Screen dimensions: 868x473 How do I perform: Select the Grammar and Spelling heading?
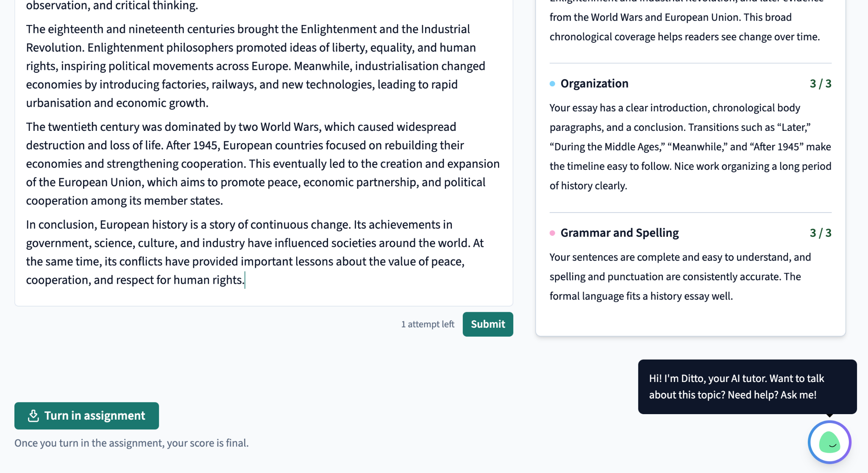pos(620,233)
